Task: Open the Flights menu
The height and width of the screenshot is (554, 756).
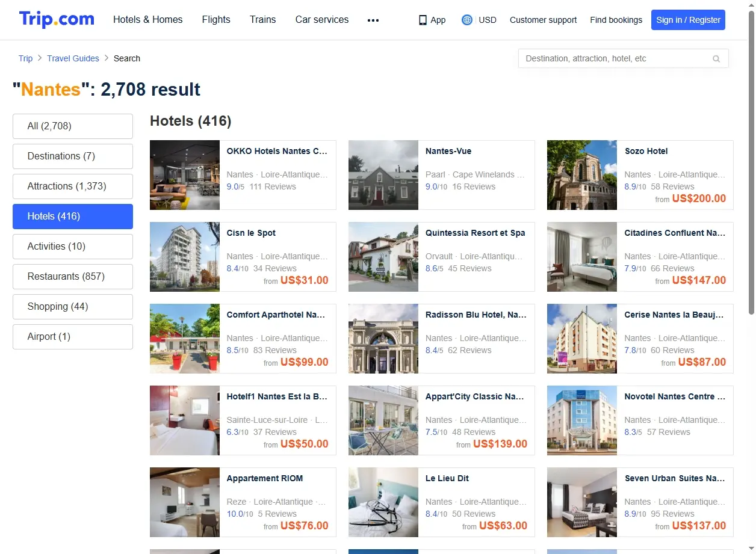Action: coord(216,19)
